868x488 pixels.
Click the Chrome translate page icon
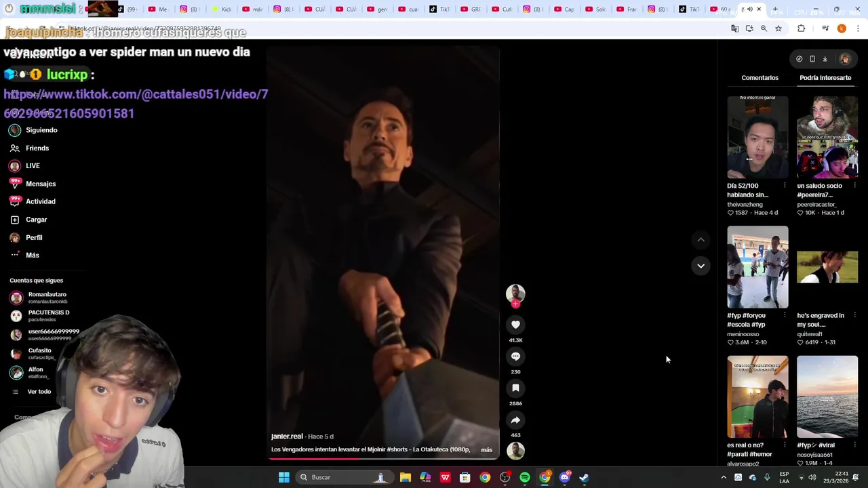tap(734, 28)
